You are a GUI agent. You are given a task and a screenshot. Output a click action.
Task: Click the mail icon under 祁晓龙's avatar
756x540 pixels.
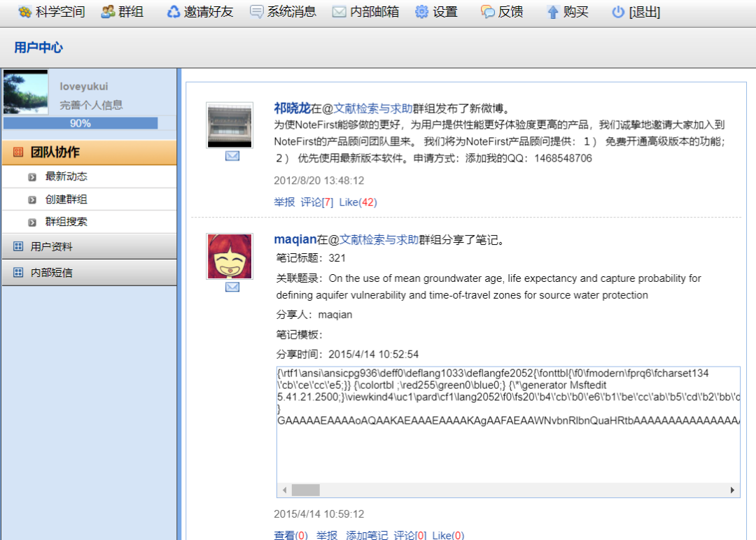[x=232, y=155]
